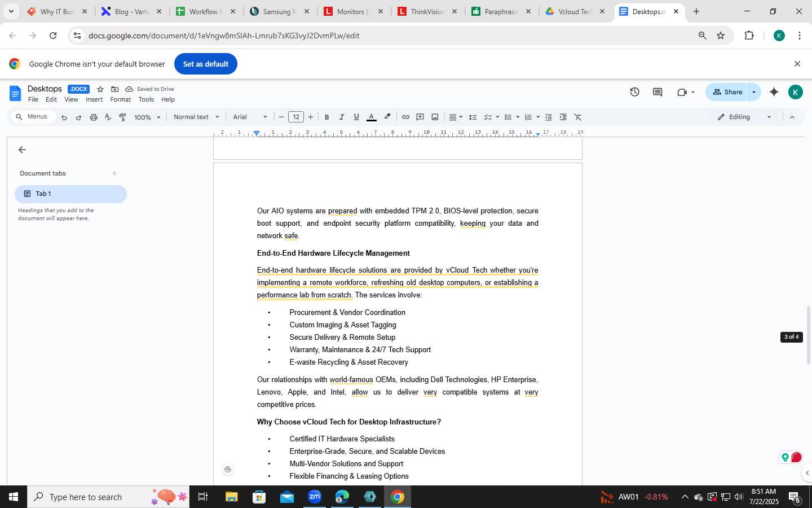Star the Desktops document
Viewport: 812px width, 508px height.
tap(100, 89)
